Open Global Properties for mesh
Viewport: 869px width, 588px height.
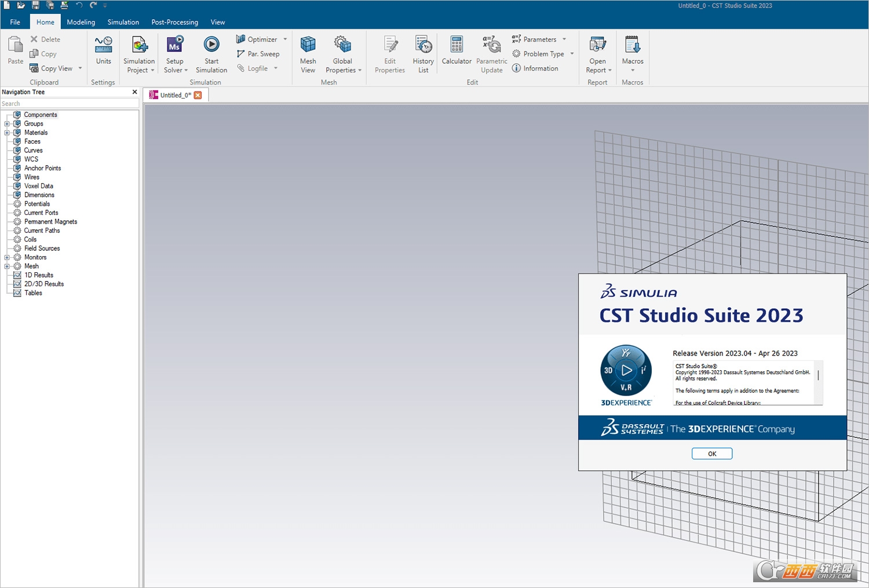pos(343,54)
